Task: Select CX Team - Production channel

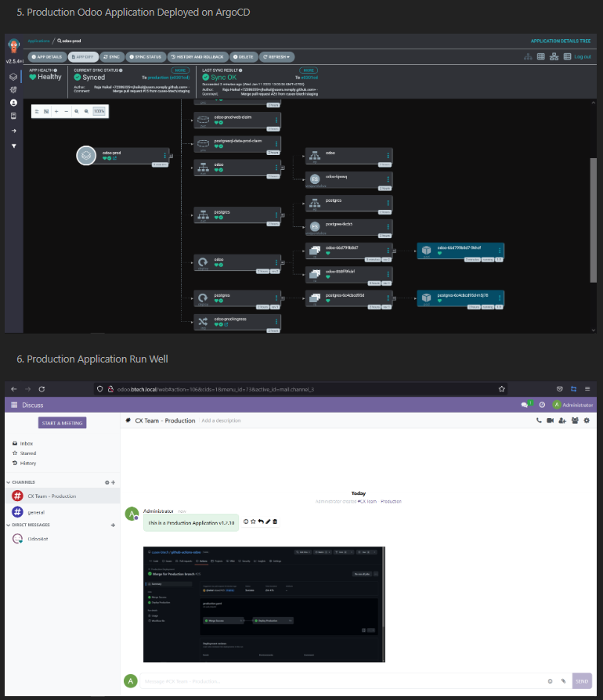Action: click(63, 496)
